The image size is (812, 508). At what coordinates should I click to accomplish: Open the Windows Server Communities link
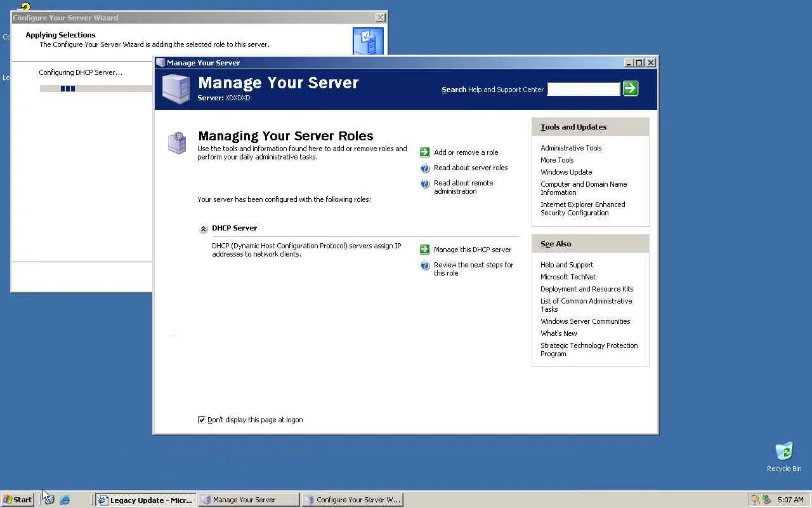(x=585, y=321)
